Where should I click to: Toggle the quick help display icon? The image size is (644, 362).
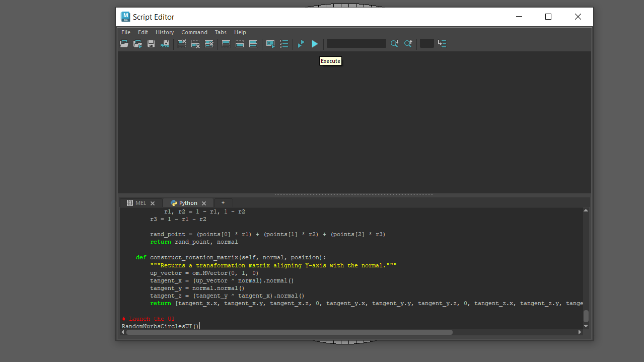270,43
